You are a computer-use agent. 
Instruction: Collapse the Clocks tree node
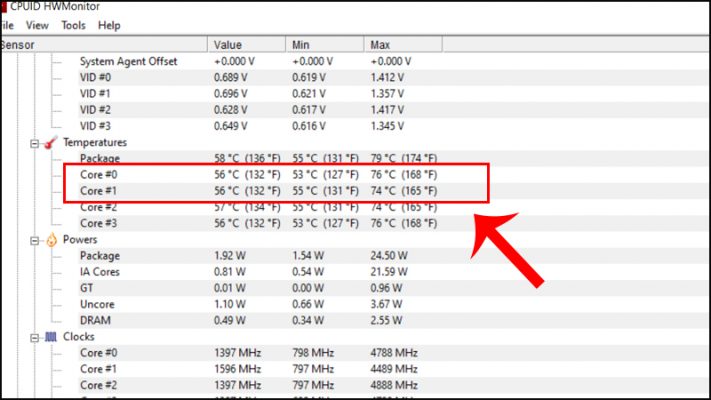pos(34,337)
